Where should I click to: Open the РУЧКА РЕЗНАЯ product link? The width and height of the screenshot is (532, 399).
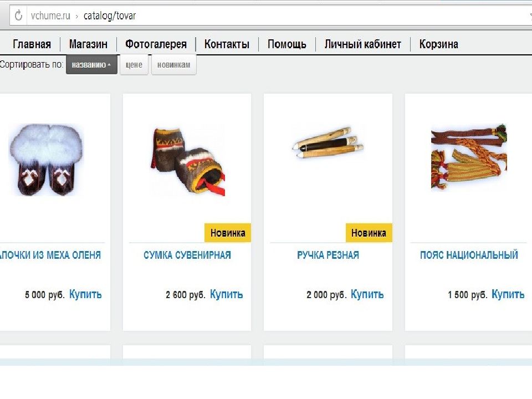[328, 255]
